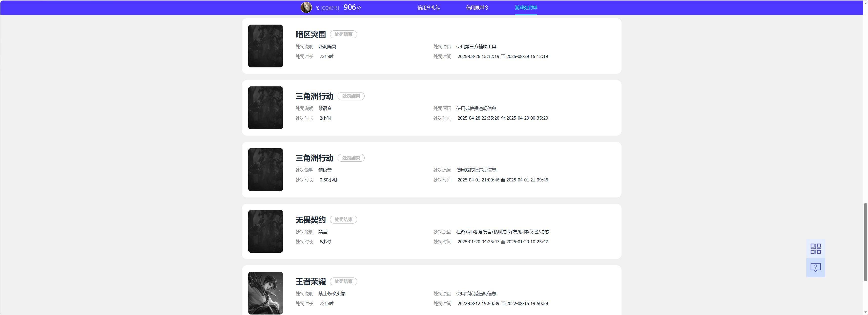Image resolution: width=868 pixels, height=315 pixels.
Task: Click the 6小时 duration value
Action: [x=325, y=242]
